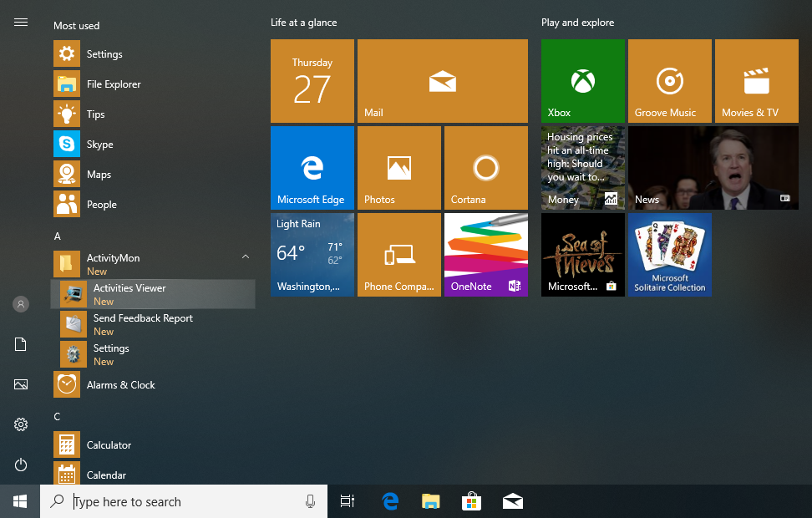Click the Most used heading
Image resolution: width=812 pixels, height=518 pixels.
point(77,25)
